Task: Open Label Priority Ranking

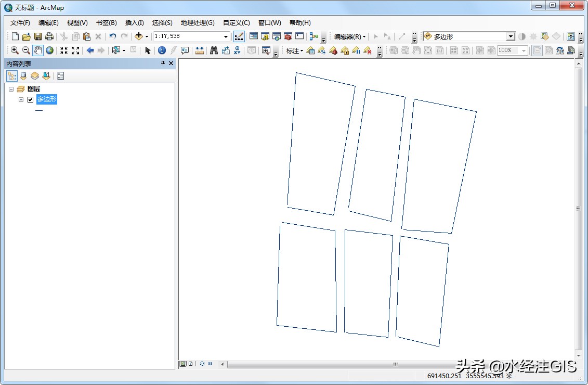Action: [x=322, y=50]
